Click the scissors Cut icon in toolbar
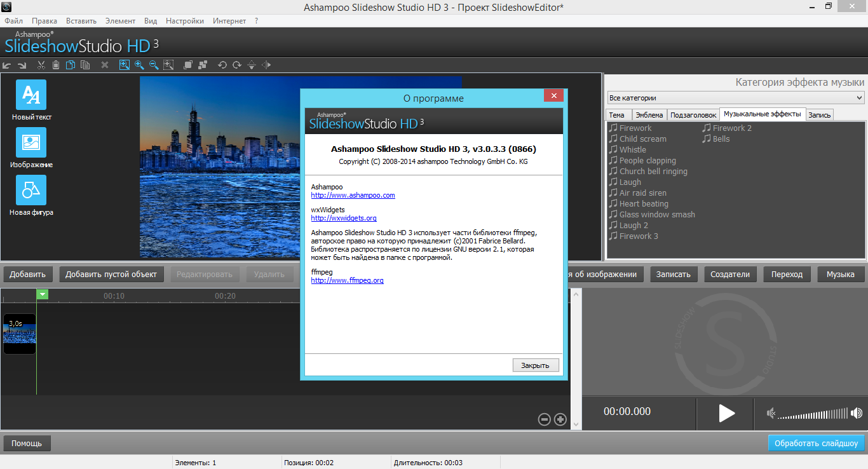868x469 pixels. coord(41,65)
